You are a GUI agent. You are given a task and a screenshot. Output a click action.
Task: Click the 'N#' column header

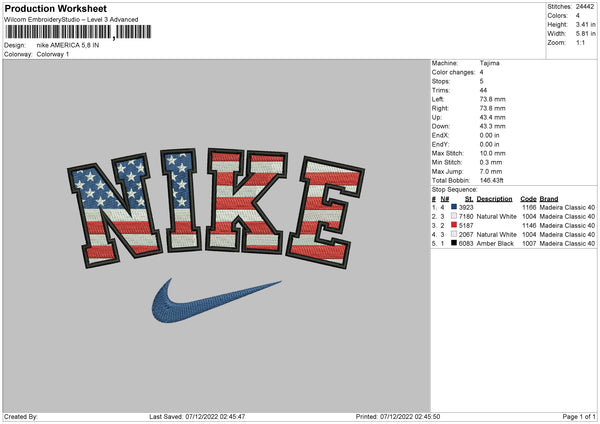(445, 199)
